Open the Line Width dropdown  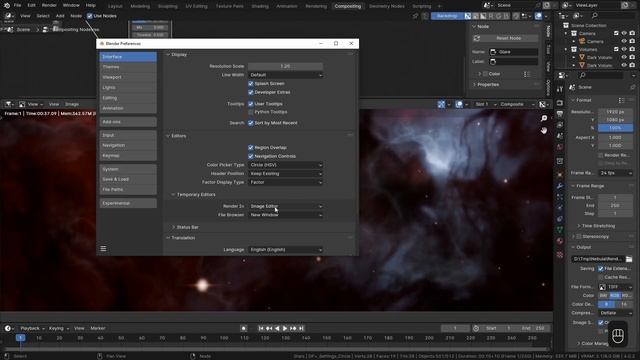click(285, 75)
